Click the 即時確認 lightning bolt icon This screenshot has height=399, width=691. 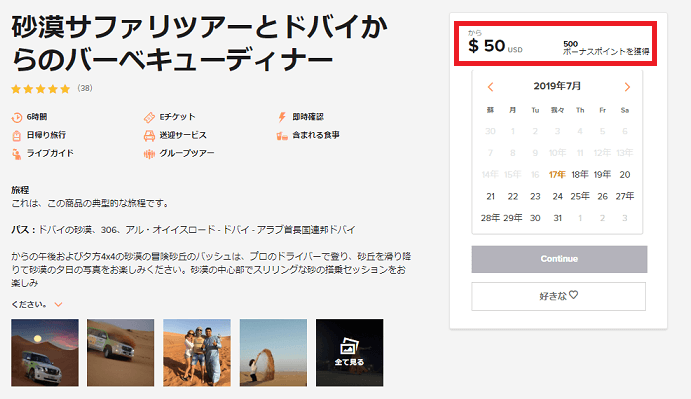(x=282, y=117)
